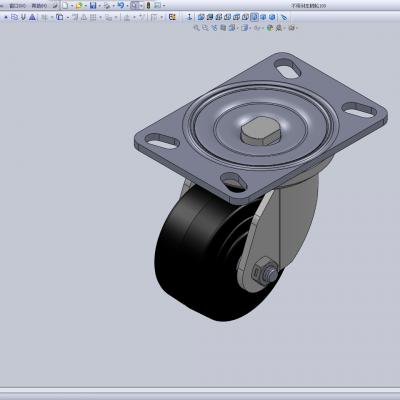The height and width of the screenshot is (400, 400).
Task: Open the View Orientation icon
Action: (x=232, y=28)
